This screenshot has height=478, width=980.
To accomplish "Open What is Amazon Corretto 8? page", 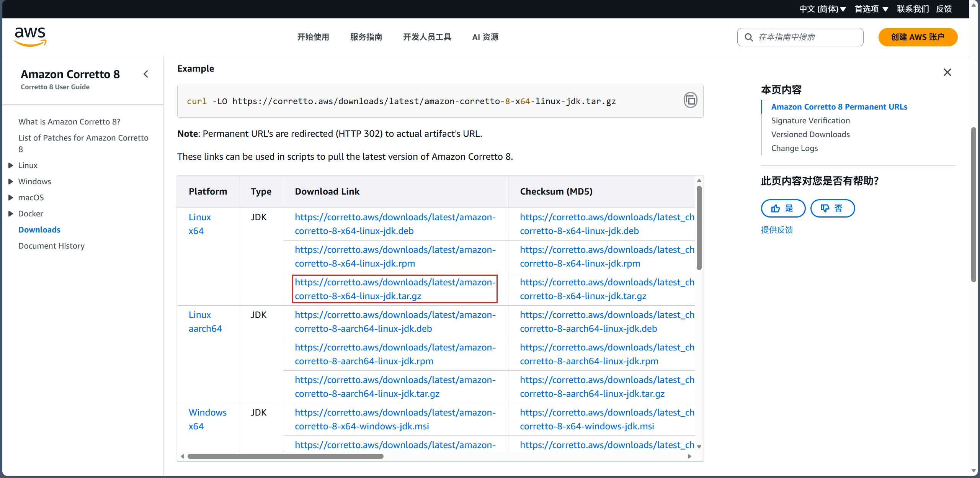I will point(69,122).
